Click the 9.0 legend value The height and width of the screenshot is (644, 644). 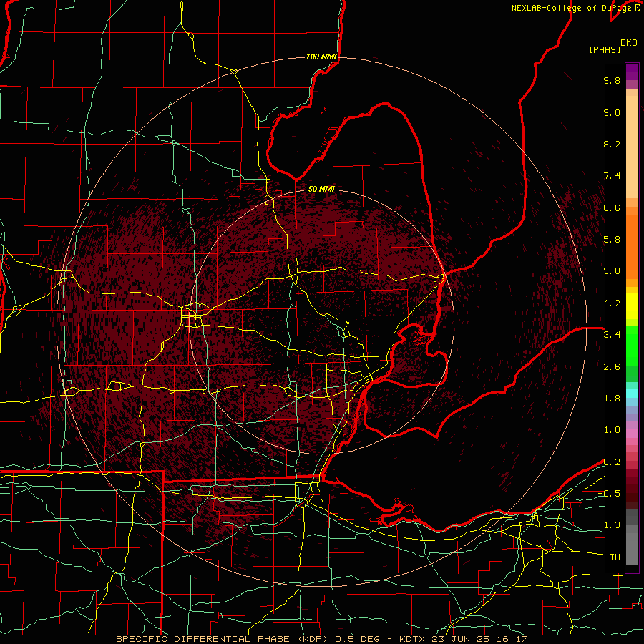pyautogui.click(x=612, y=112)
